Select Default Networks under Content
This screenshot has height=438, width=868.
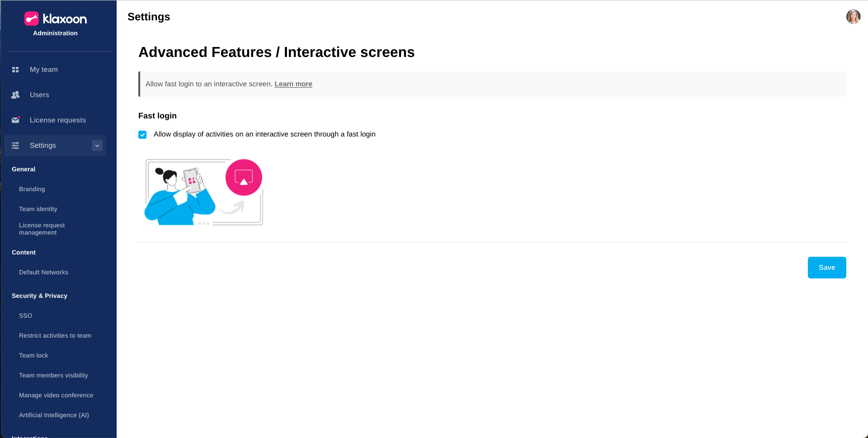coord(43,272)
